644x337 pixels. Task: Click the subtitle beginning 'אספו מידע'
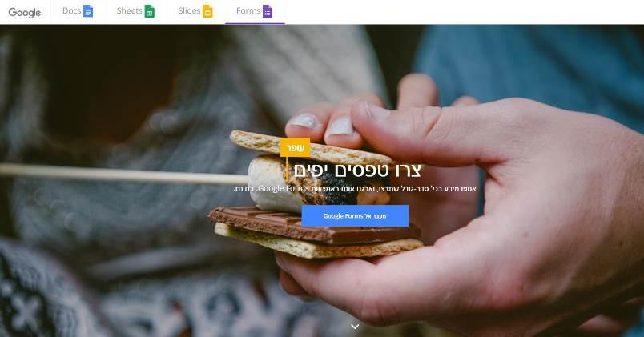(x=355, y=189)
